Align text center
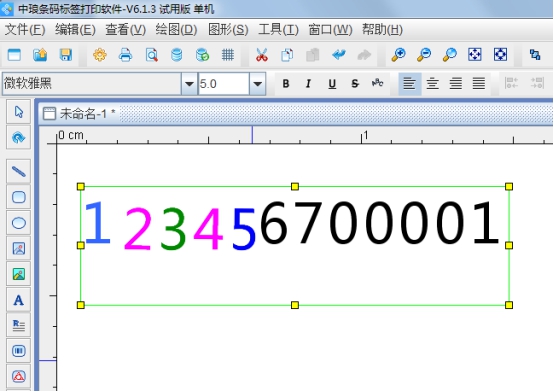The width and height of the screenshot is (554, 392). pos(433,84)
